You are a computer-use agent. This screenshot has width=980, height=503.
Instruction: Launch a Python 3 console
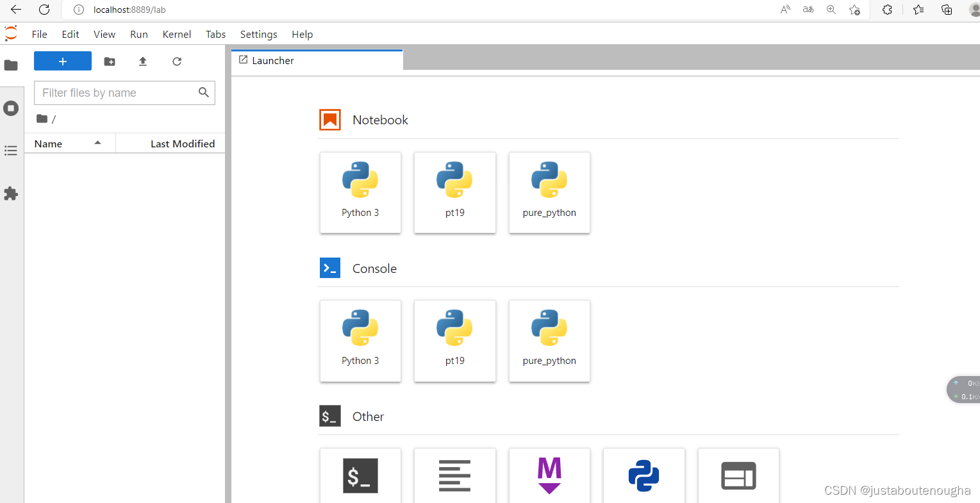click(x=360, y=341)
